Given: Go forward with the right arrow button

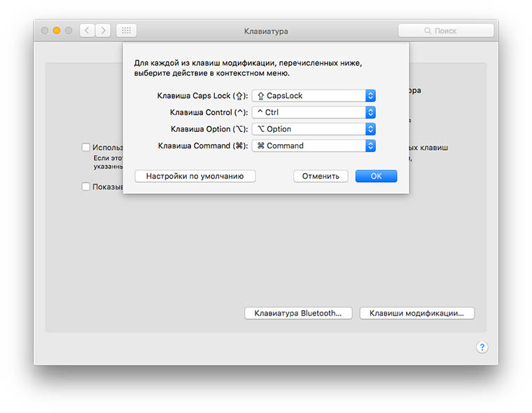Looking at the screenshot, I should pyautogui.click(x=103, y=31).
